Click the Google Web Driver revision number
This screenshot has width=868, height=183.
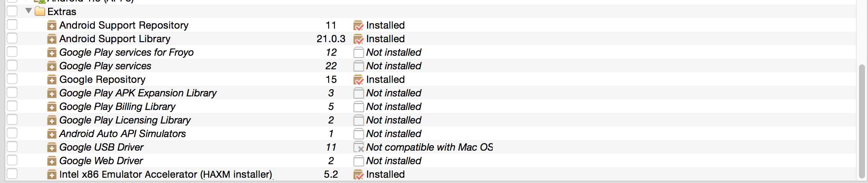point(331,161)
